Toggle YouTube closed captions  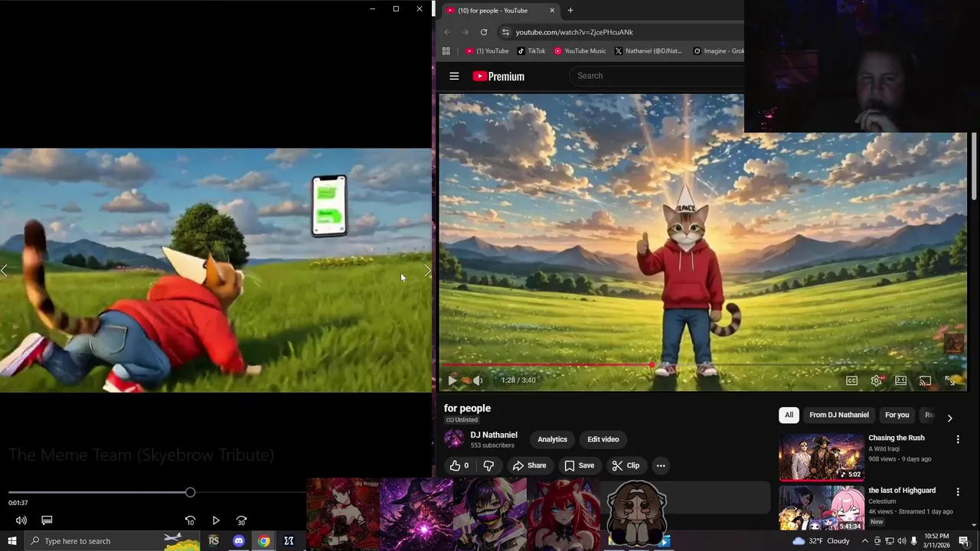click(x=851, y=380)
